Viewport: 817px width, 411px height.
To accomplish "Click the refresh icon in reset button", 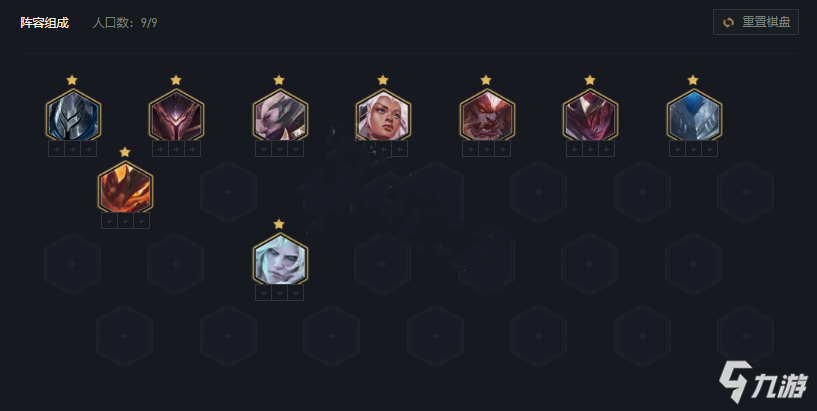I will [x=728, y=22].
